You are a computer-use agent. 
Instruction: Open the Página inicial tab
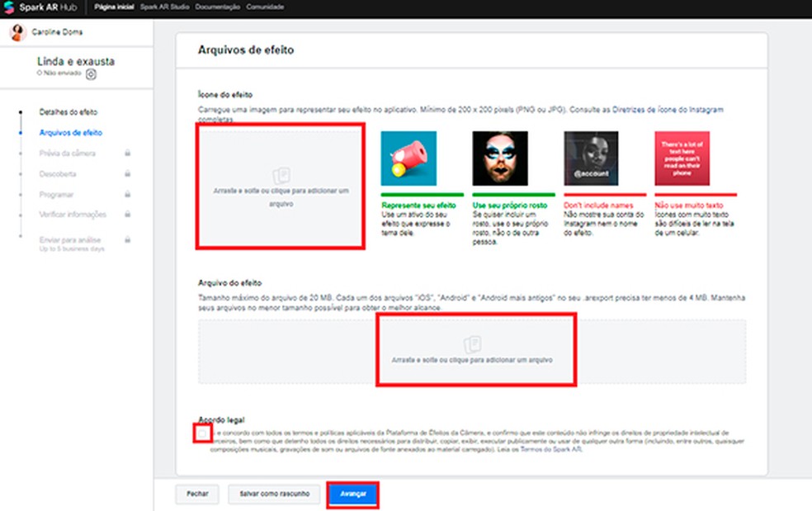(114, 7)
